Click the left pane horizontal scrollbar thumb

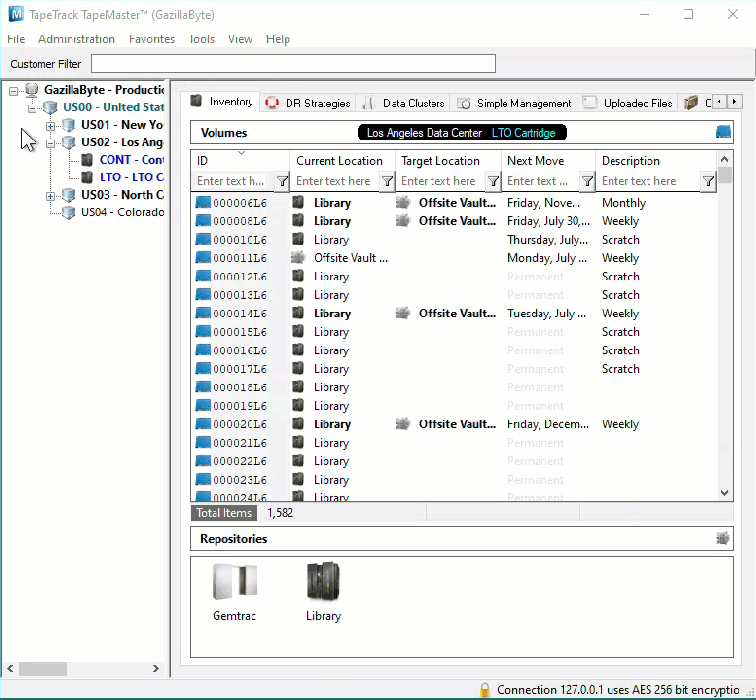43,669
